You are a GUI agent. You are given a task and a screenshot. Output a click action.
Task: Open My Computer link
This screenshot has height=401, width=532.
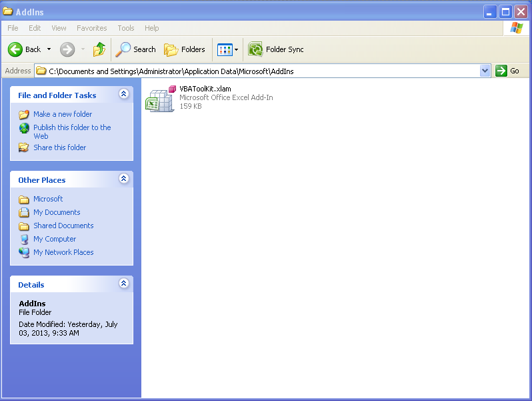(55, 239)
